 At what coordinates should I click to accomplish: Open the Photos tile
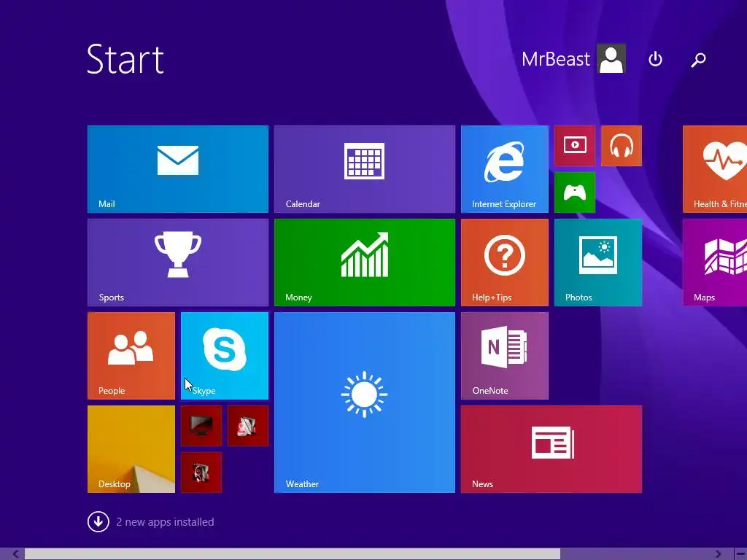click(x=598, y=262)
